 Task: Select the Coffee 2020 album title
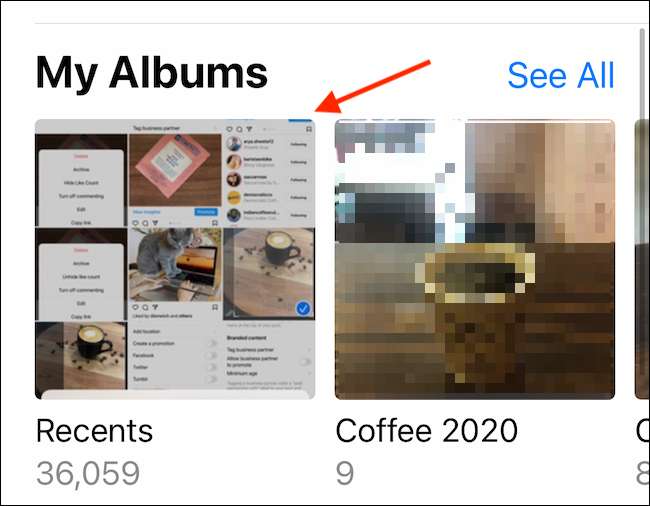(x=427, y=431)
